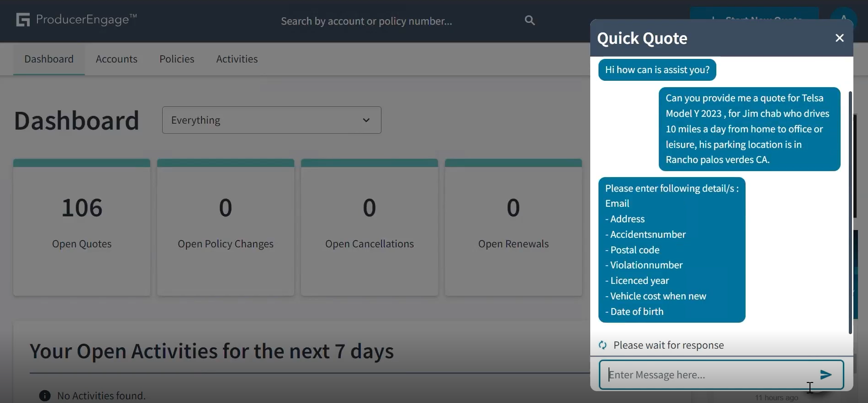Open the Accounts tab
Screen dimensions: 868x403
point(116,59)
